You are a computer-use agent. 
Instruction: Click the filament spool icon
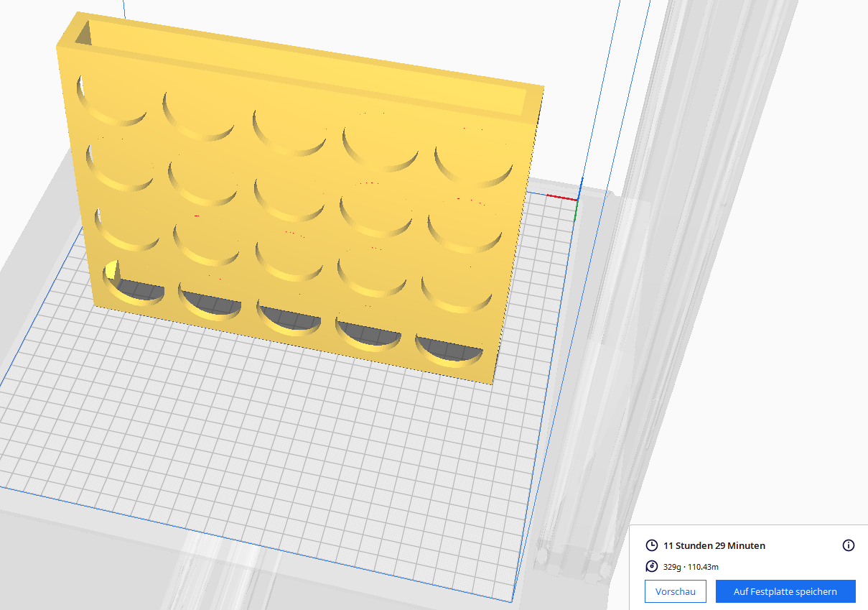click(x=652, y=566)
